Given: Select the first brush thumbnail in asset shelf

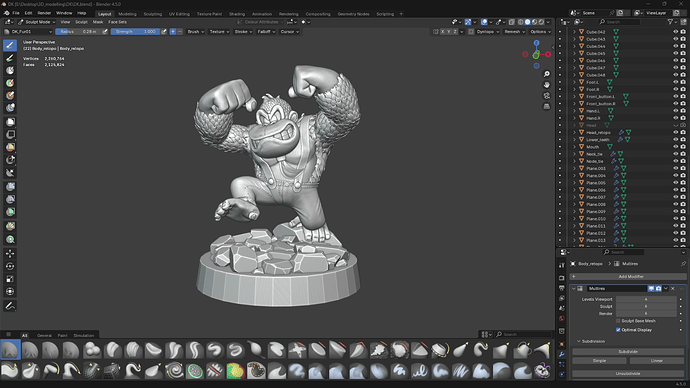Looking at the screenshot, I should (10, 350).
